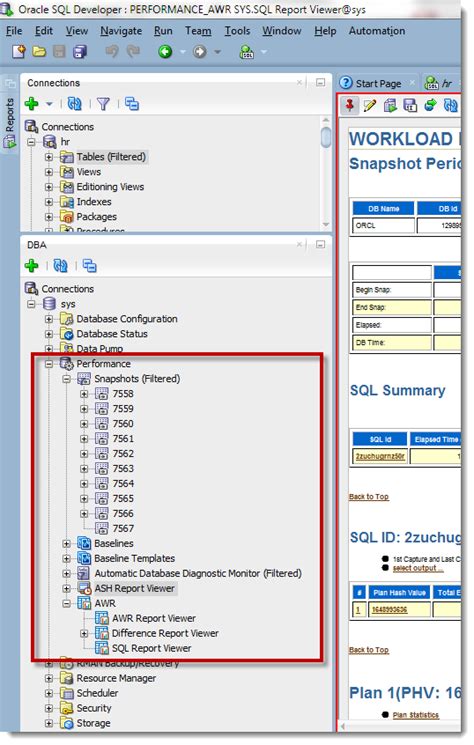Minimize the DBA panel

coord(321,245)
